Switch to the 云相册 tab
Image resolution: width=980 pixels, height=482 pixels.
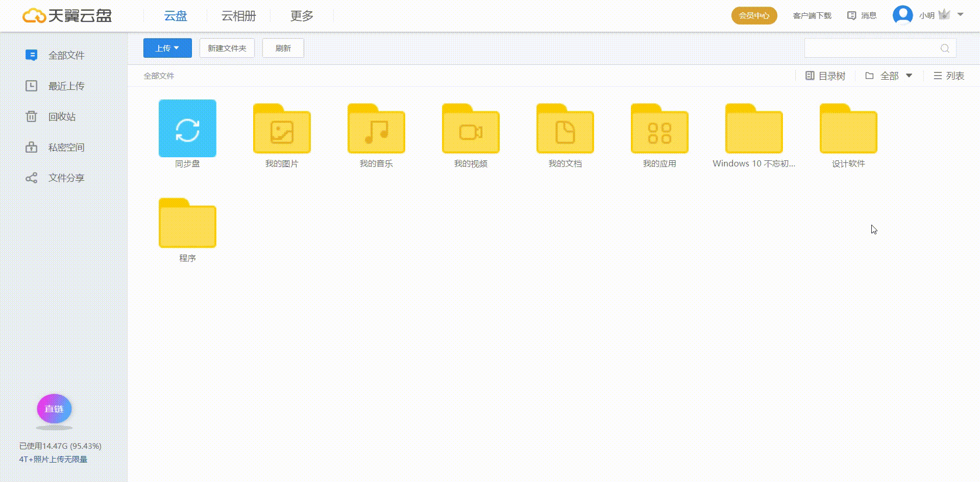point(238,16)
